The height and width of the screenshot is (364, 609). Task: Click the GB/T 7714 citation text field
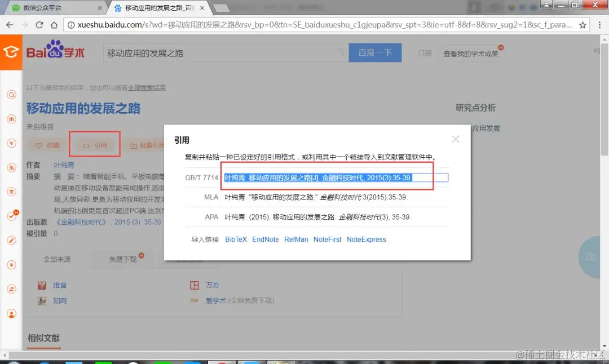click(336, 177)
